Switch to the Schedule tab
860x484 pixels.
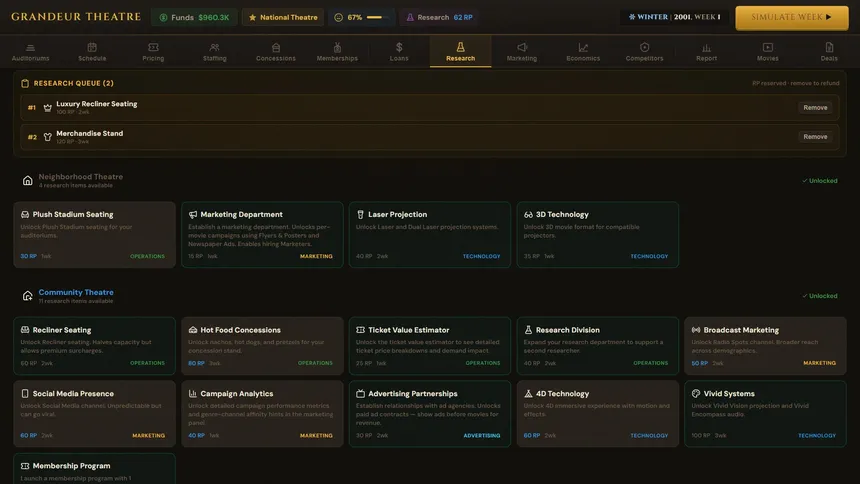(92, 52)
